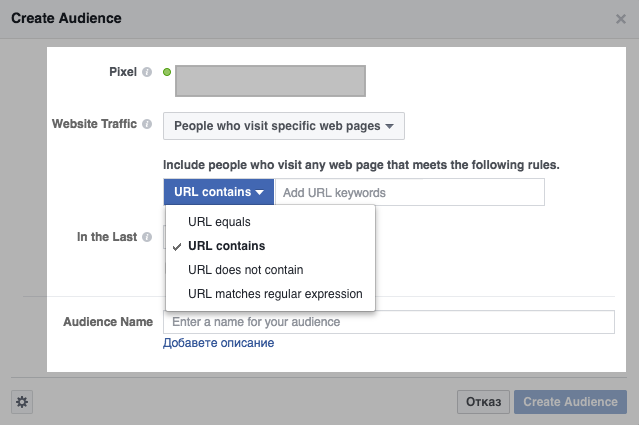Click the greyed-out Pixel name box

tap(270, 81)
